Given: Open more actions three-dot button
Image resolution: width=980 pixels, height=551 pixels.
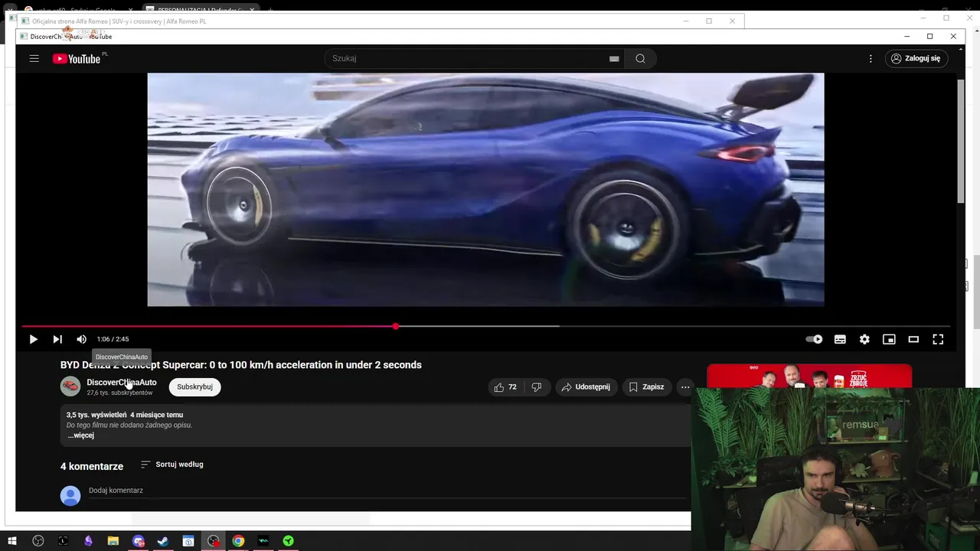Looking at the screenshot, I should point(685,387).
